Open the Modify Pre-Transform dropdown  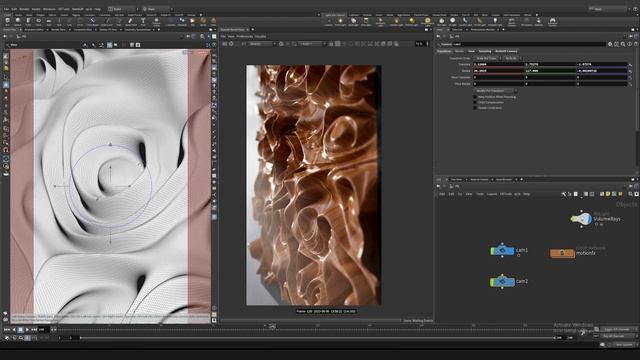point(495,91)
